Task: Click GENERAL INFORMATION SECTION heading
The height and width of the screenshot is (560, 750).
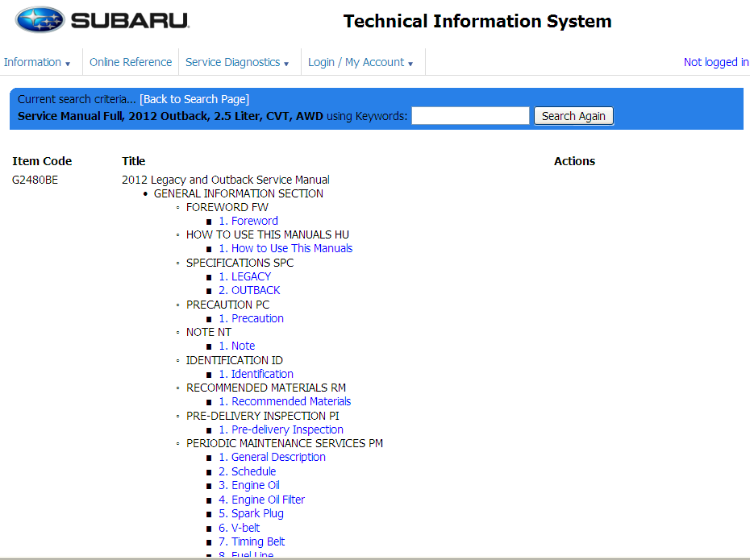Action: tap(238, 193)
